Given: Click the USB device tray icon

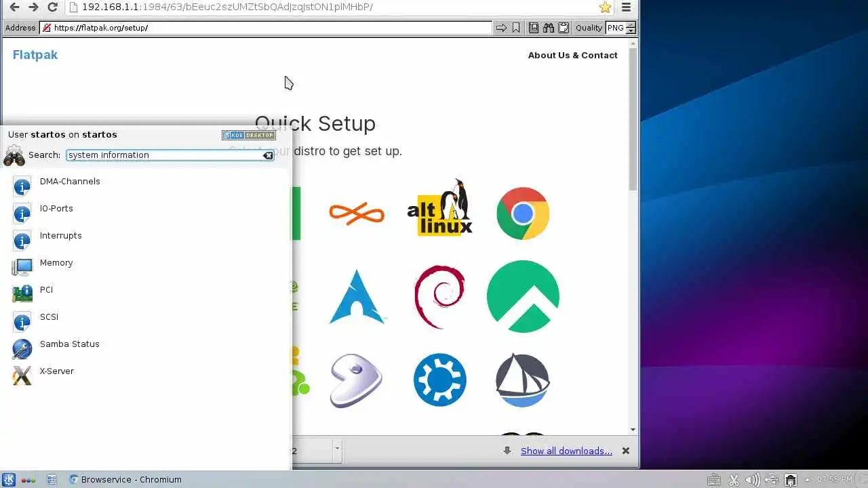Looking at the screenshot, I should (x=771, y=480).
